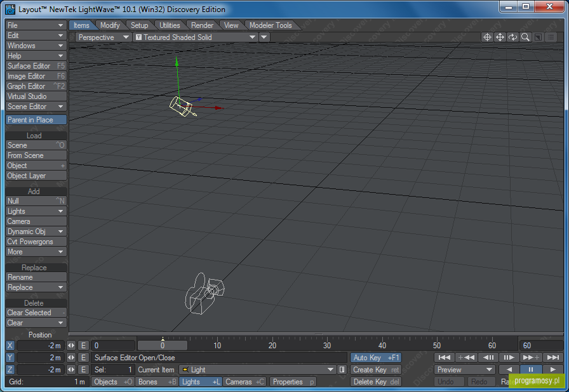The height and width of the screenshot is (392, 569).
Task: Open the Help dropdown menu
Action: pos(36,55)
